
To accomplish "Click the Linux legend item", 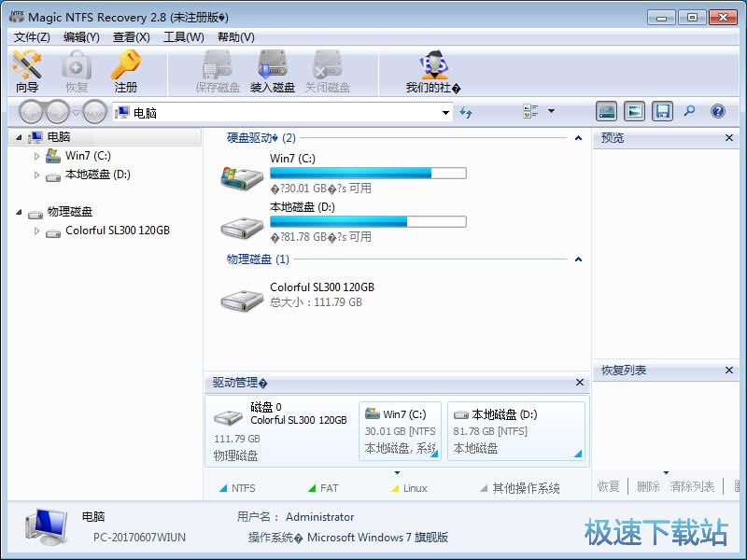I will [409, 488].
